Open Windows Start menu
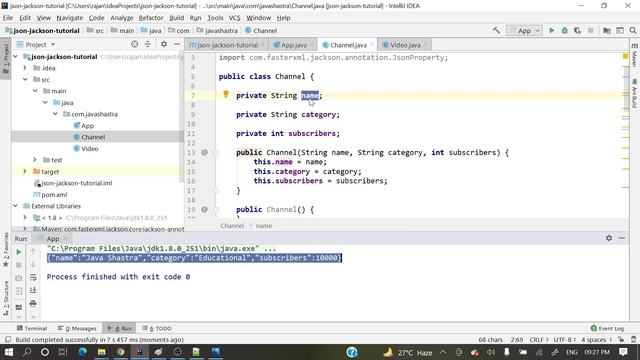 8,352
